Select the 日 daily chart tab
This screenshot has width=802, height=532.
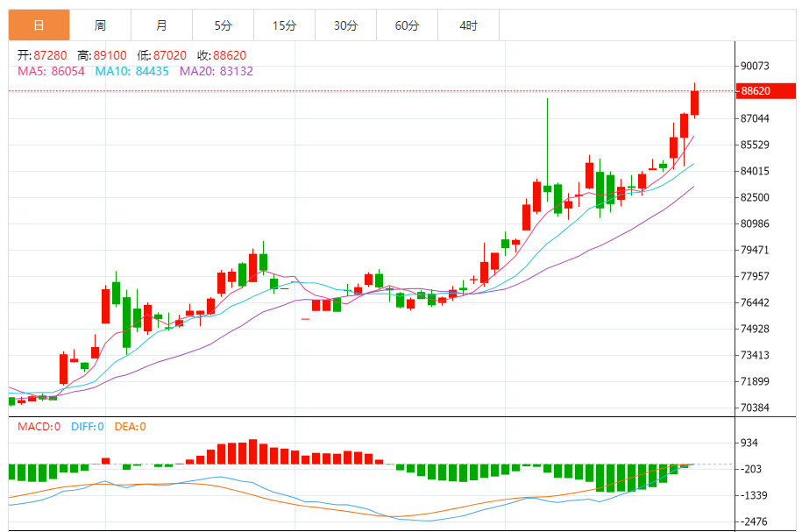tap(39, 26)
